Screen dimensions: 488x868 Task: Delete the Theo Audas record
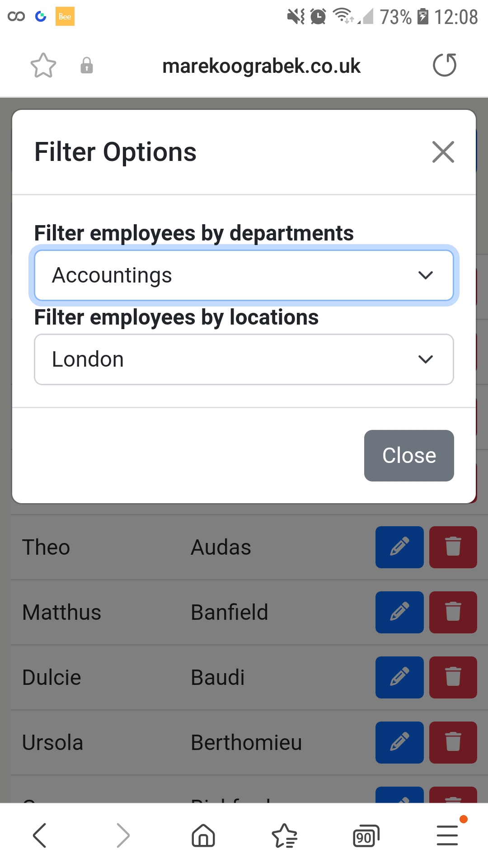click(453, 547)
